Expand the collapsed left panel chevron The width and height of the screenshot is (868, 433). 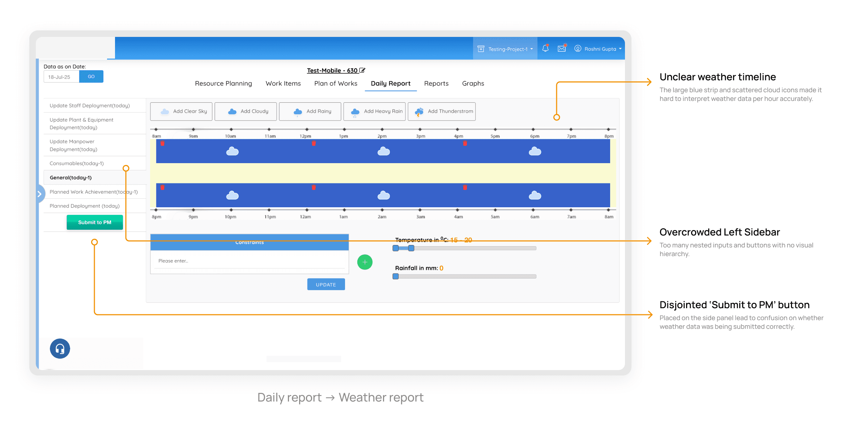39,194
